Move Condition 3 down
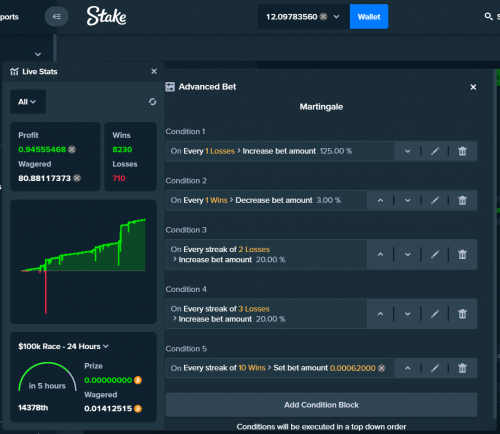Viewport: 500px width, 434px height. (407, 255)
